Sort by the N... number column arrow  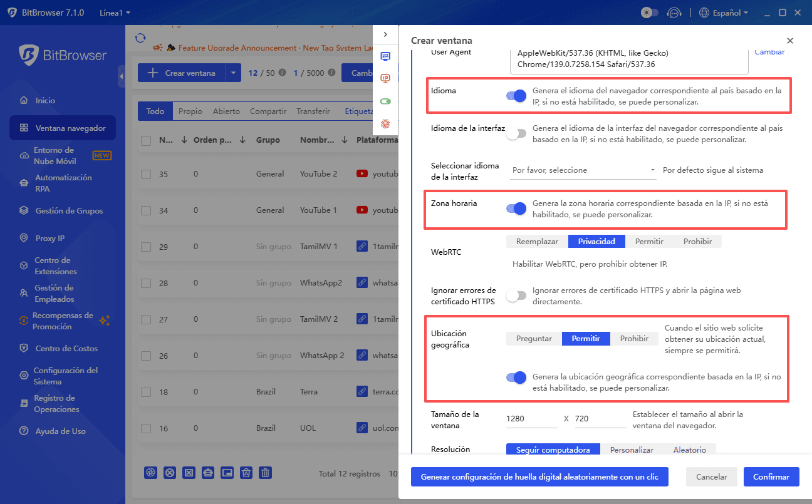point(184,140)
